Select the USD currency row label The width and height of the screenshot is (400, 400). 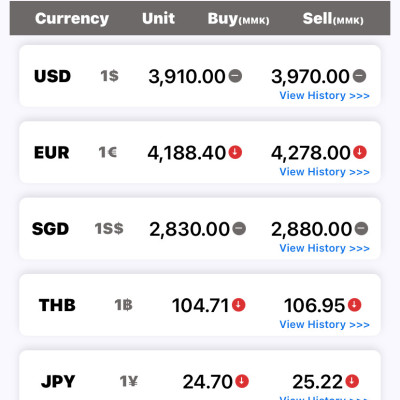click(x=52, y=76)
